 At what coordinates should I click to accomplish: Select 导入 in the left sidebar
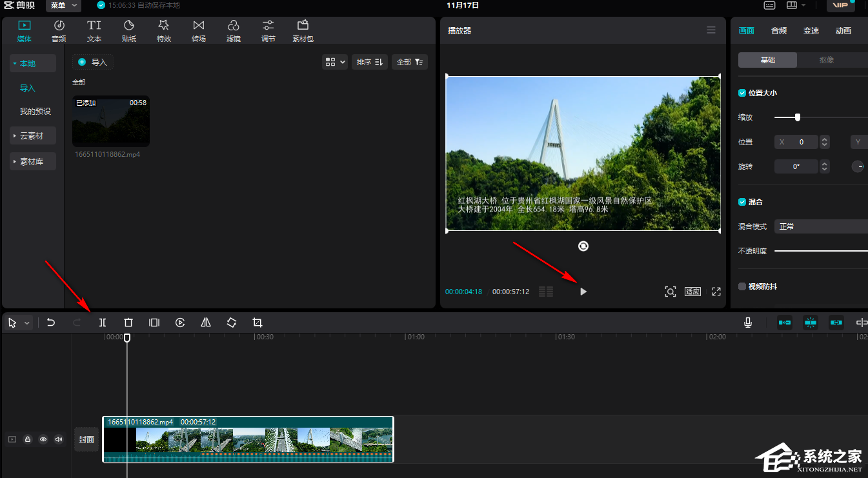pos(28,88)
